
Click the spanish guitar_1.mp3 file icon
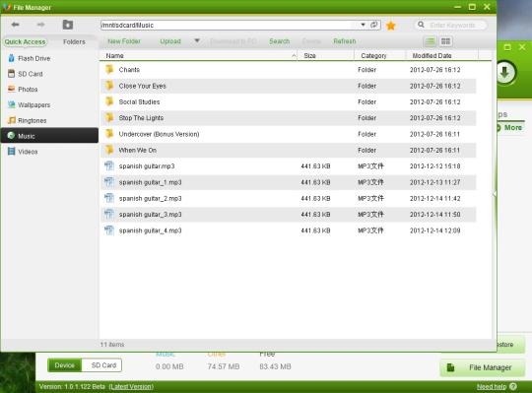[x=109, y=182]
